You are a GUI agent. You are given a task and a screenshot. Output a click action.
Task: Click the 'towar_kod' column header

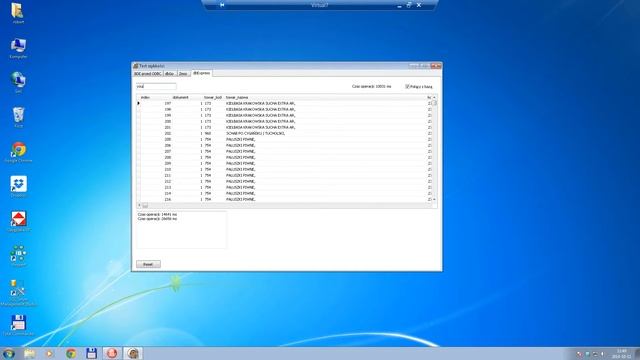[x=213, y=98]
